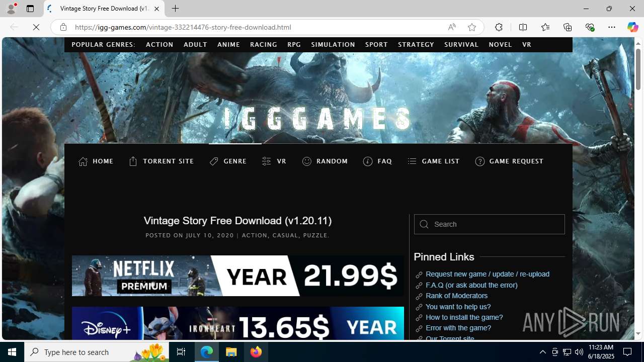The height and width of the screenshot is (362, 644).
Task: Click the Game Request question-mark icon
Action: click(x=480, y=161)
